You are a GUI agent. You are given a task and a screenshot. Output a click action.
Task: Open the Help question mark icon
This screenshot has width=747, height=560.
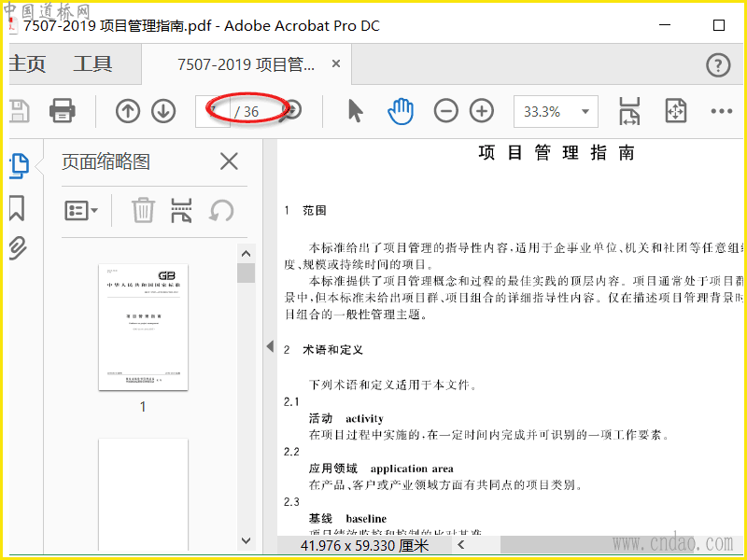pyautogui.click(x=718, y=64)
